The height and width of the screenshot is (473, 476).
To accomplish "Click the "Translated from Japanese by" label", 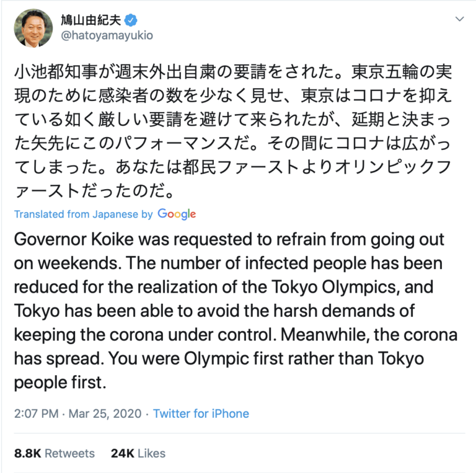I will [x=83, y=214].
